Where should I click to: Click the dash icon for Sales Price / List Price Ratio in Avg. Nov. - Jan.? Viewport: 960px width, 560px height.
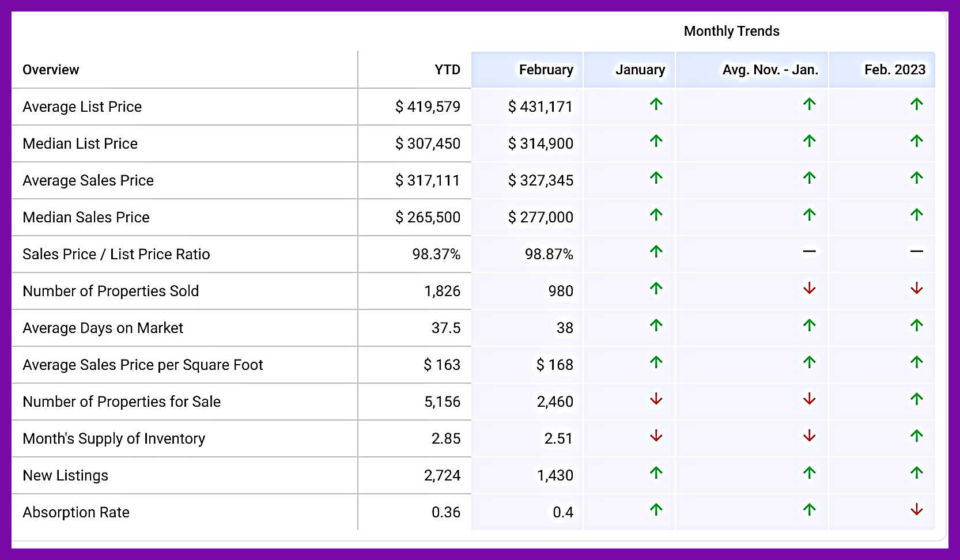[x=809, y=251]
